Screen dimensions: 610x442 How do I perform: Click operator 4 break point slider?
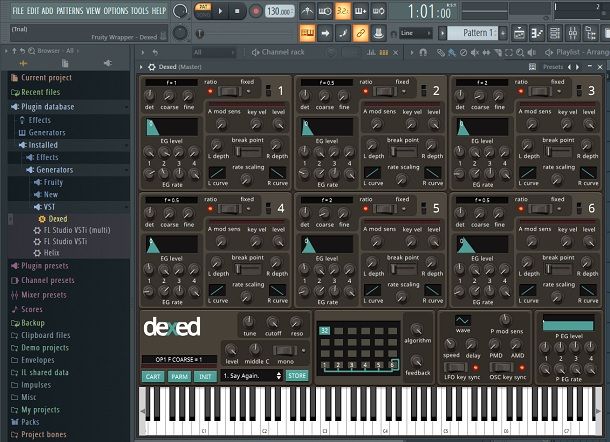coord(248,268)
